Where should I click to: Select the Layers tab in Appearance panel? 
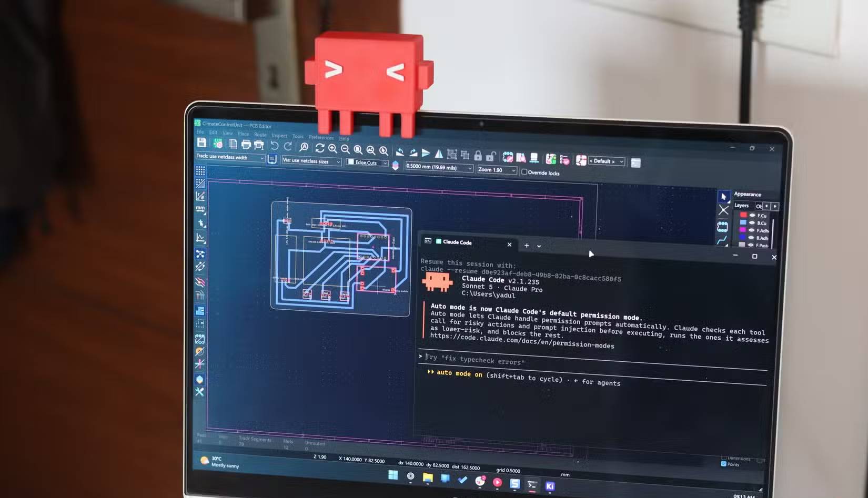(x=742, y=206)
